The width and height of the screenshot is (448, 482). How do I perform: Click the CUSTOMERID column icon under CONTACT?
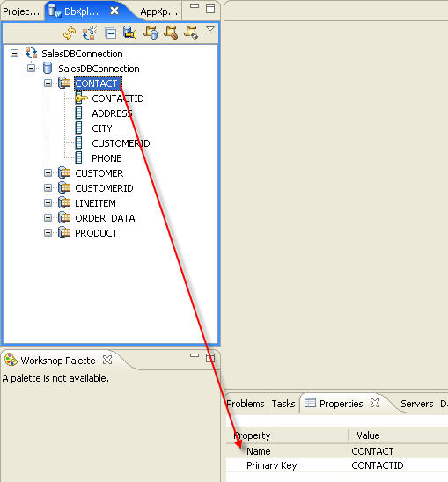tap(78, 142)
